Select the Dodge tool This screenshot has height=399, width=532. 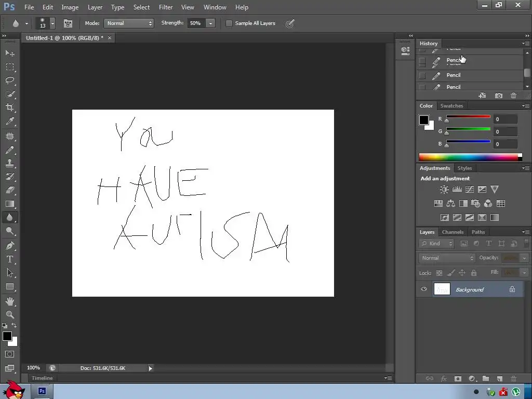[9, 231]
